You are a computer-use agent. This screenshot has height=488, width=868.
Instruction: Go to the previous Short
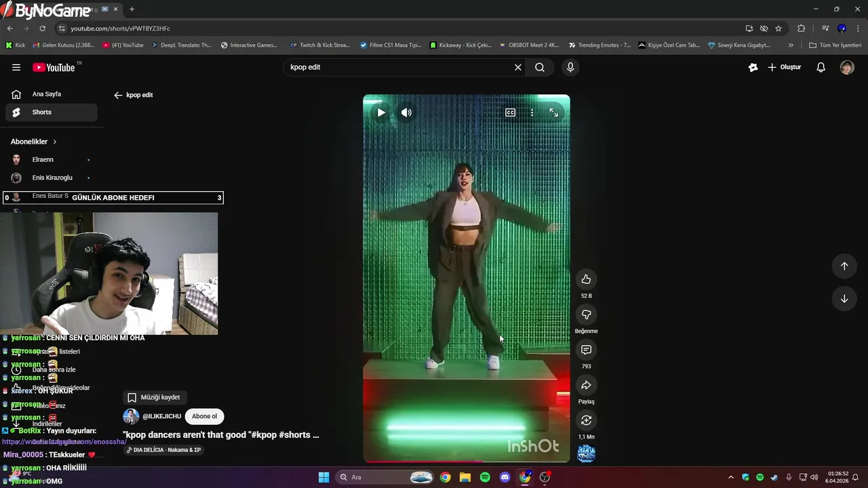(x=844, y=266)
